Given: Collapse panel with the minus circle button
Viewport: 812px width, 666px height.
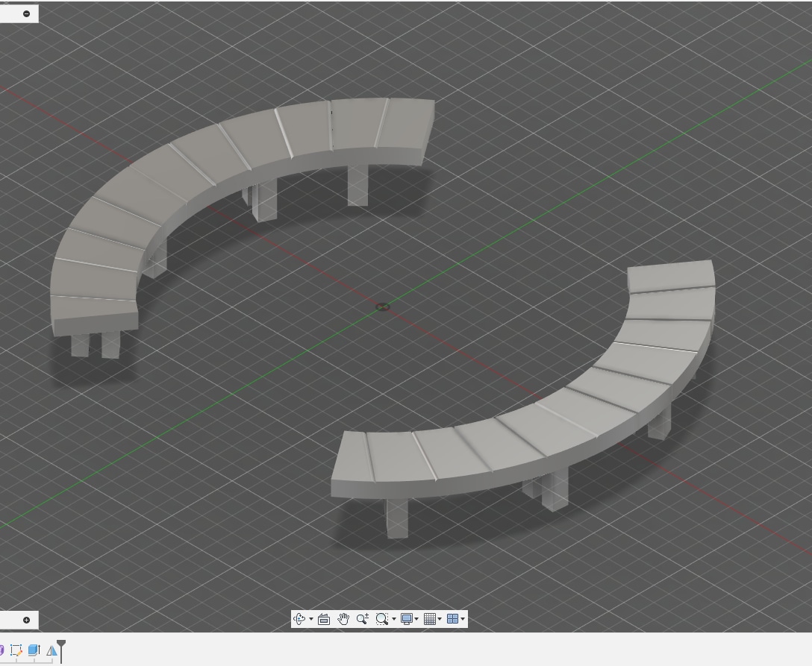Looking at the screenshot, I should click(x=27, y=13).
